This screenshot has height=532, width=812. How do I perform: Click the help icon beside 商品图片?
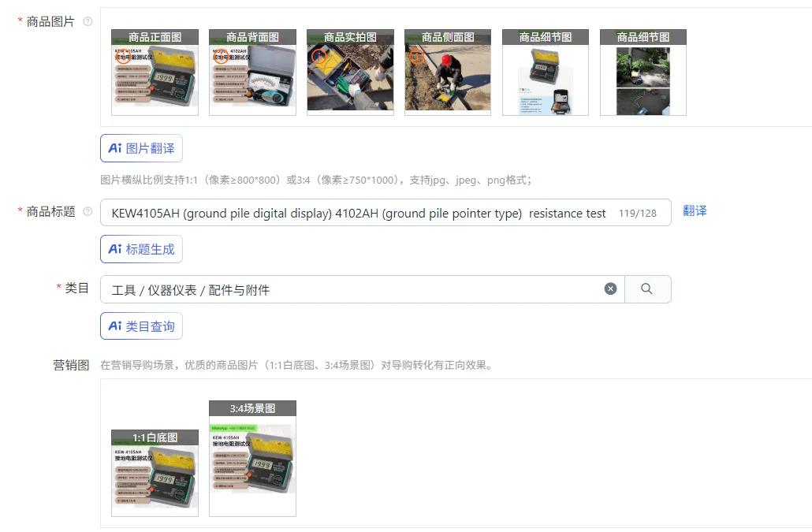pos(88,22)
